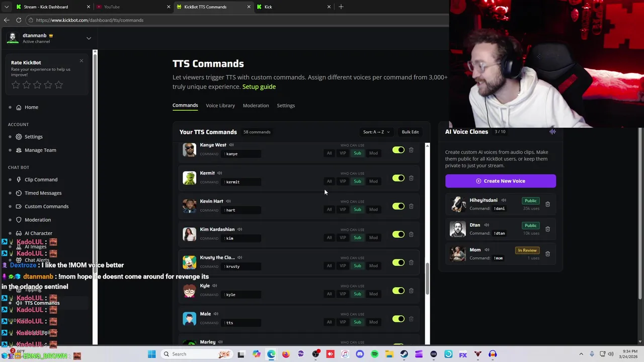
Task: Open Steam from the taskbar
Action: click(404, 354)
